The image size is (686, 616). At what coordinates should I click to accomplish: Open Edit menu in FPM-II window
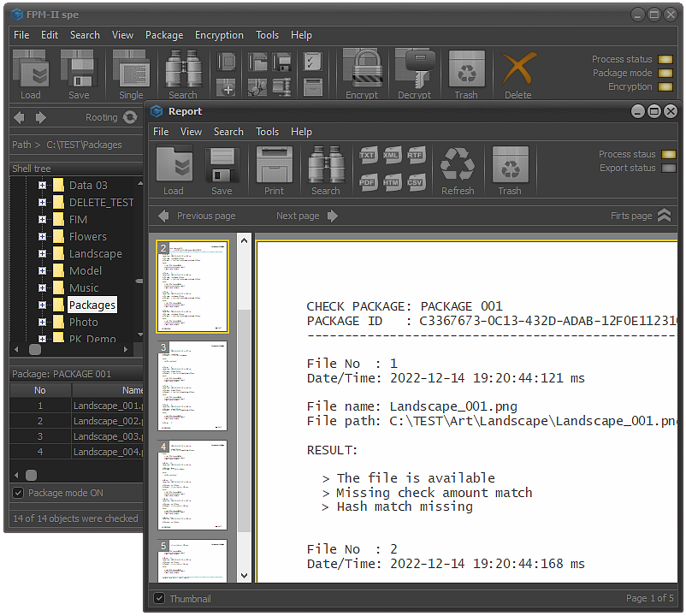(x=50, y=35)
